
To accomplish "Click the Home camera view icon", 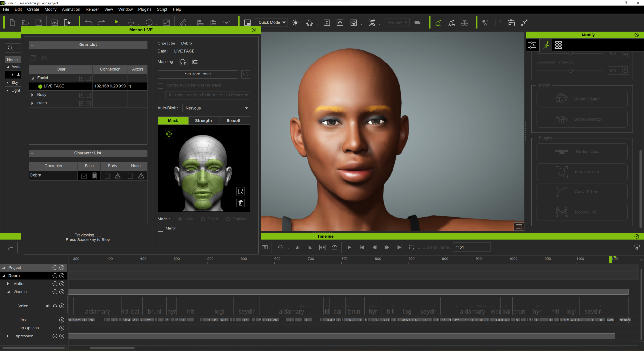I will click(309, 23).
